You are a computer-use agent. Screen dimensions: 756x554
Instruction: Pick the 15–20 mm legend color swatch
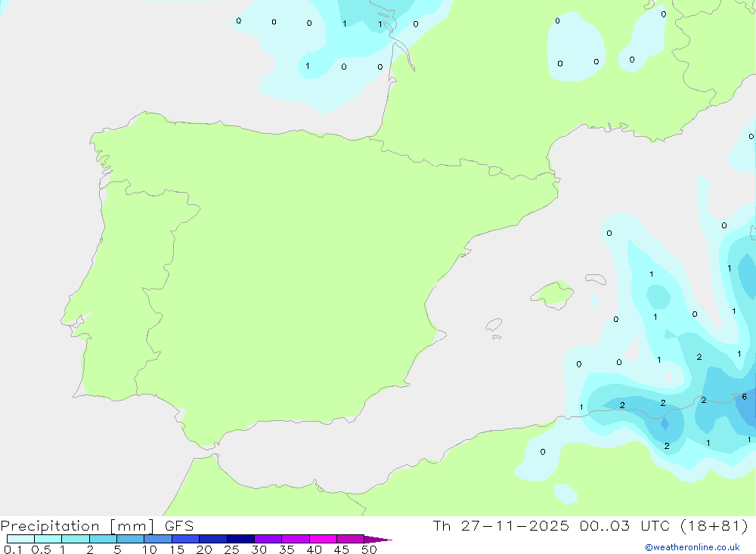(185, 539)
